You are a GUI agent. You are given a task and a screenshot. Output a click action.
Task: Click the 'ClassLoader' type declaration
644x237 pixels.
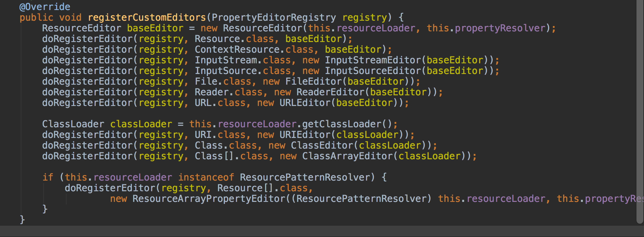[x=73, y=124]
